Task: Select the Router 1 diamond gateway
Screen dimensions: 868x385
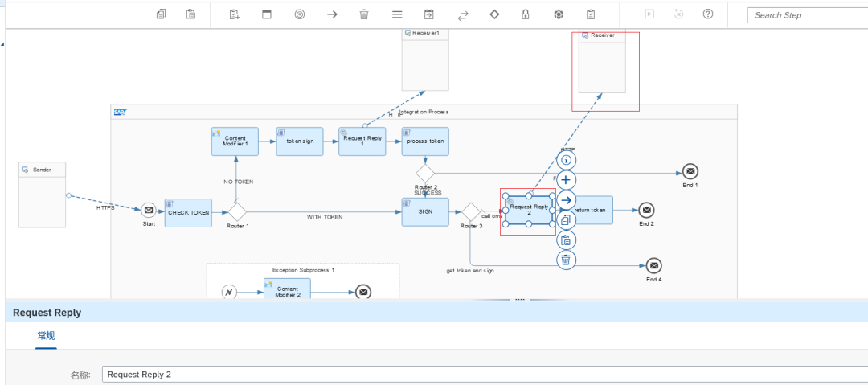Action: click(237, 211)
